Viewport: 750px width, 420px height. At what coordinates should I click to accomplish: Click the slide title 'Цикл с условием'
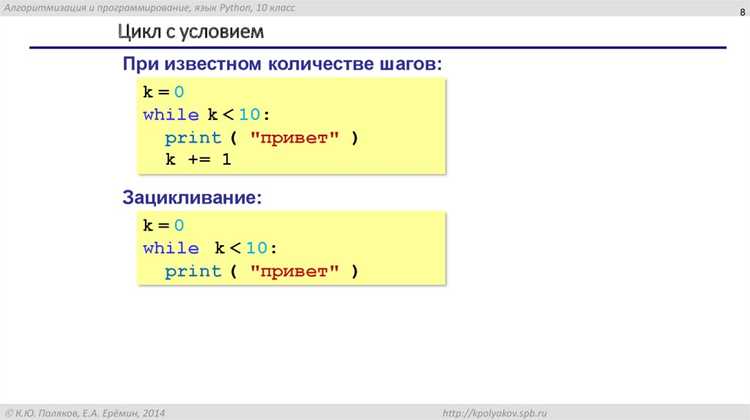coord(190,32)
